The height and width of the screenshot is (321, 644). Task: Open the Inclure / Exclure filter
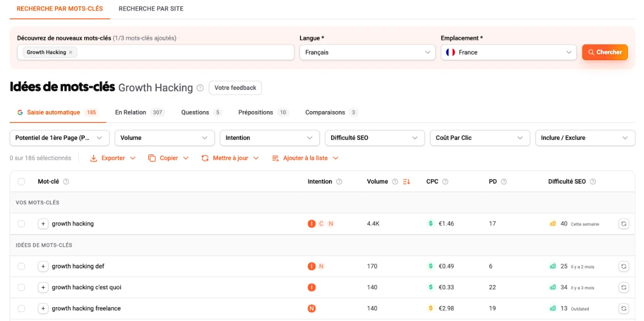(x=586, y=138)
